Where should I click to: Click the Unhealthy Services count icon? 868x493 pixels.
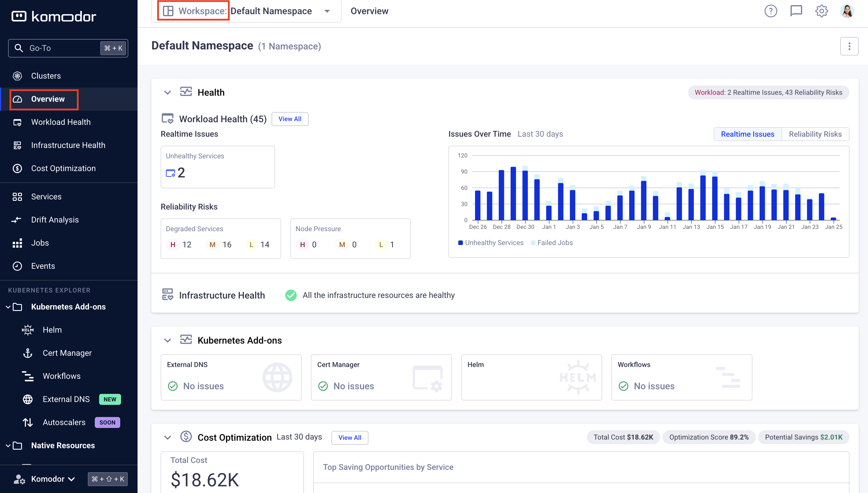coord(170,173)
